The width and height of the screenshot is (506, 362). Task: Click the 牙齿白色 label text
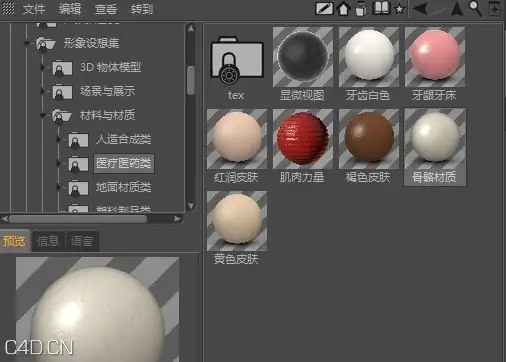(x=368, y=95)
